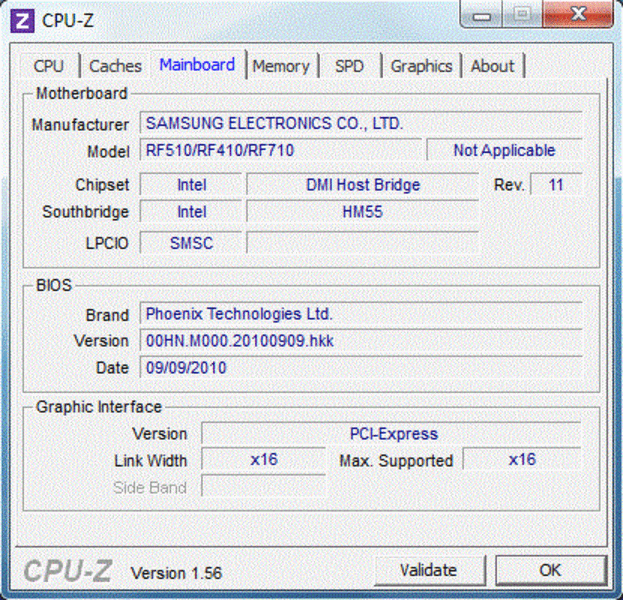623x600 pixels.
Task: Select the manufacturer field SAMSUNG ELECTRONICS CO., LTD.
Action: click(x=361, y=123)
